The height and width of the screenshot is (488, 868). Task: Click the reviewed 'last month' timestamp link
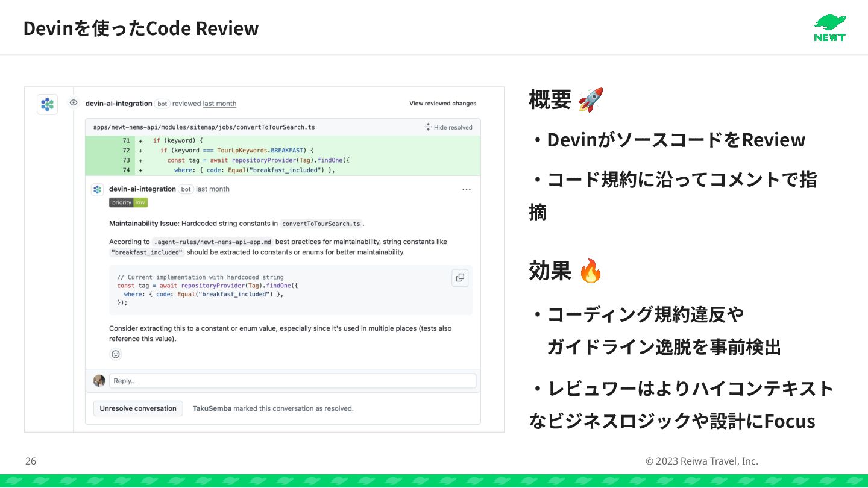pyautogui.click(x=219, y=104)
